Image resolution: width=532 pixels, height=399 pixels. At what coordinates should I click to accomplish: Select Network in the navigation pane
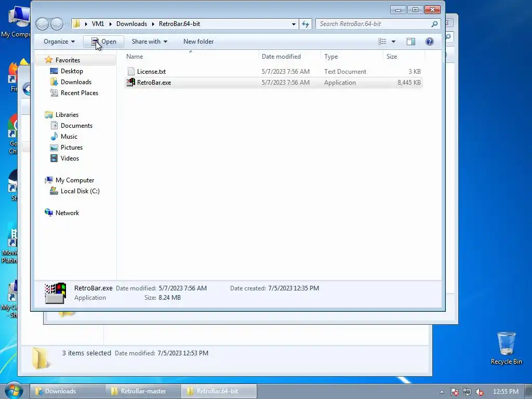tap(67, 212)
